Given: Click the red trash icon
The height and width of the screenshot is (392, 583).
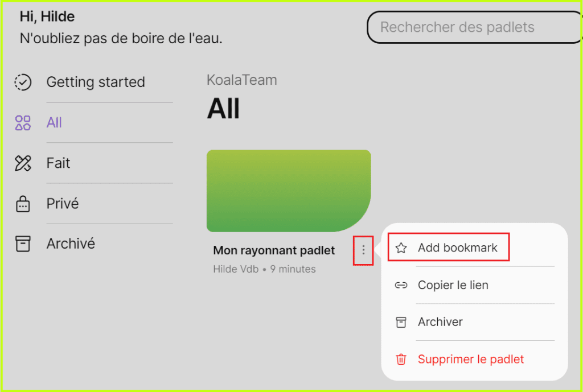Looking at the screenshot, I should [x=401, y=360].
